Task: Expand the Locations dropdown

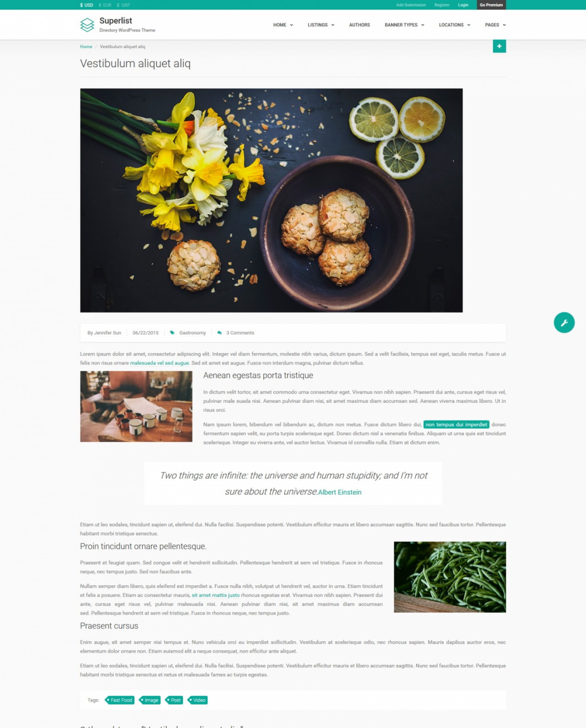Action: [455, 25]
